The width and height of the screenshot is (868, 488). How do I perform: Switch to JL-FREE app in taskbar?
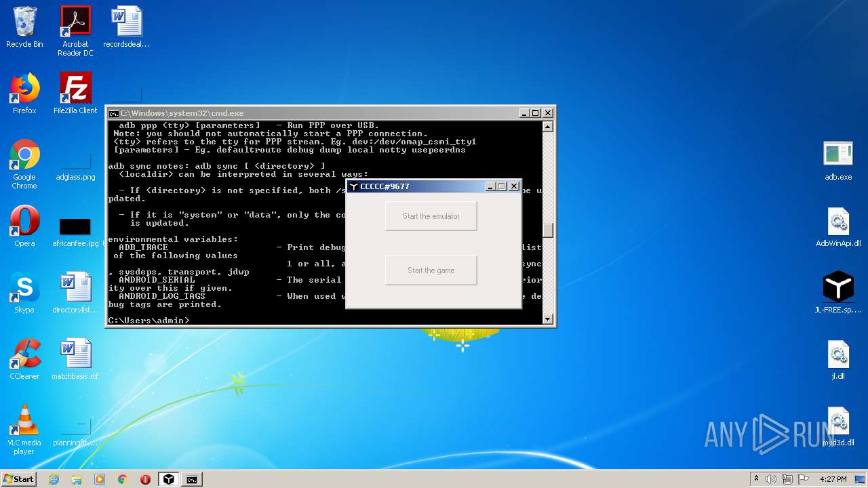[169, 479]
